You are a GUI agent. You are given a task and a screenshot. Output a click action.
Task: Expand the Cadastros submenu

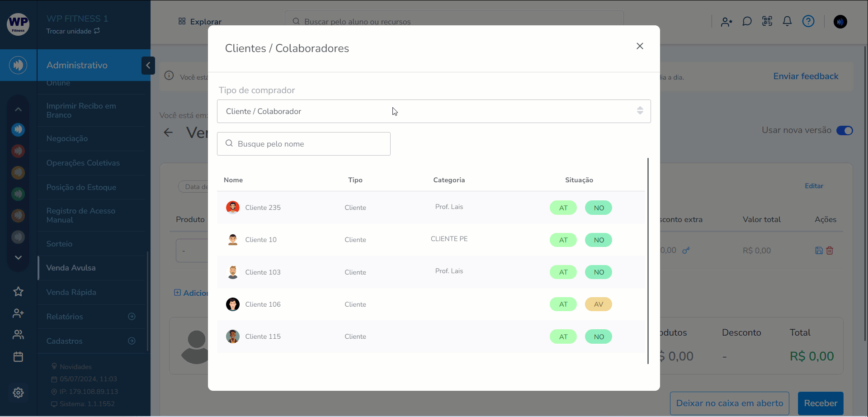coord(132,341)
